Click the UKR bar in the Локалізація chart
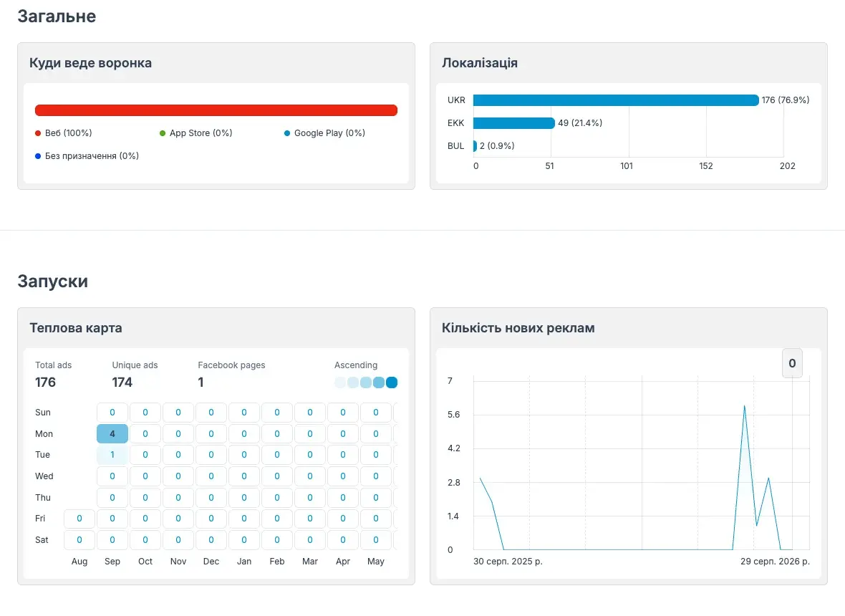Screen dimensions: 845x616 pos(616,100)
